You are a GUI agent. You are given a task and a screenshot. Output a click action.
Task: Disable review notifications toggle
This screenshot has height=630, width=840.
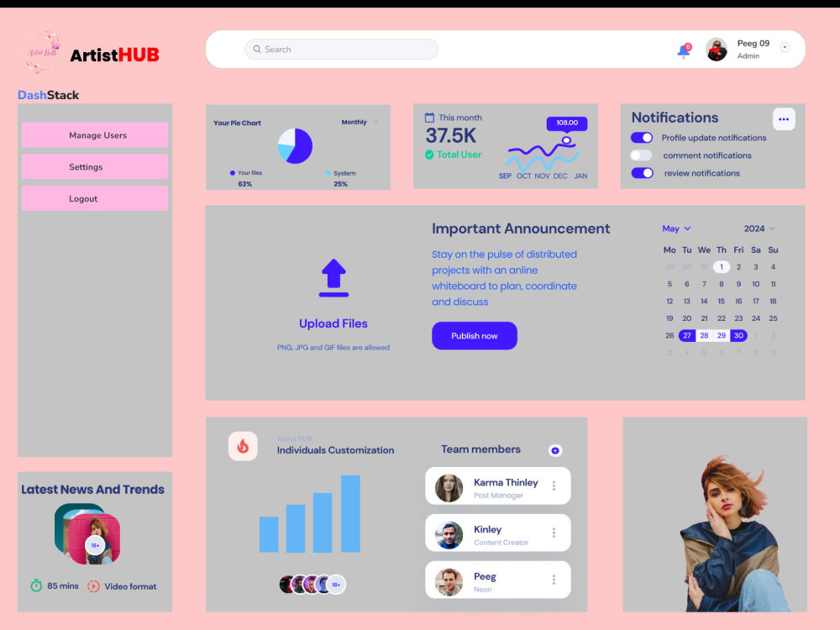coord(642,173)
